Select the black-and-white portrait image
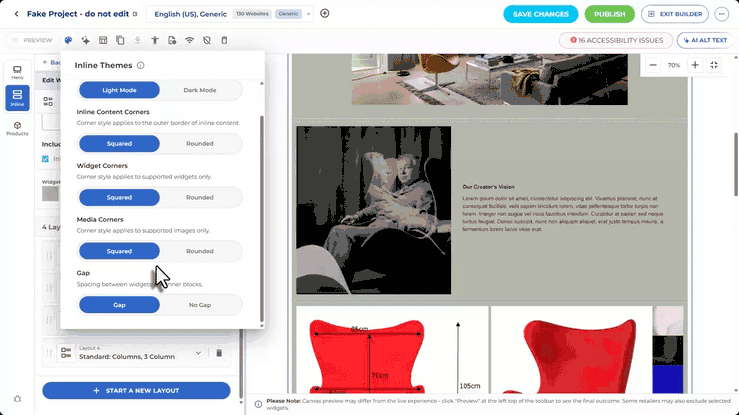739x415 pixels. (x=373, y=210)
